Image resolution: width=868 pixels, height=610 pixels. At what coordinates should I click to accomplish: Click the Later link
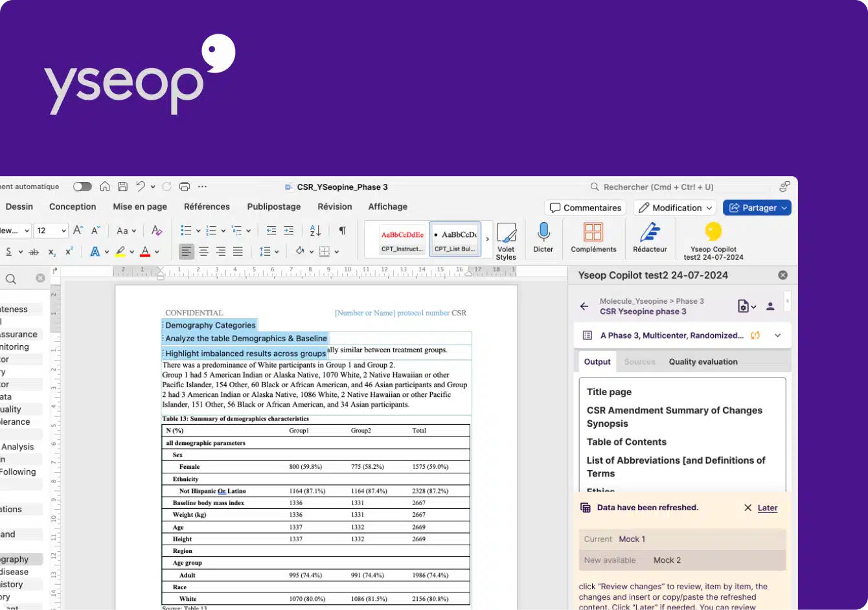(x=768, y=508)
